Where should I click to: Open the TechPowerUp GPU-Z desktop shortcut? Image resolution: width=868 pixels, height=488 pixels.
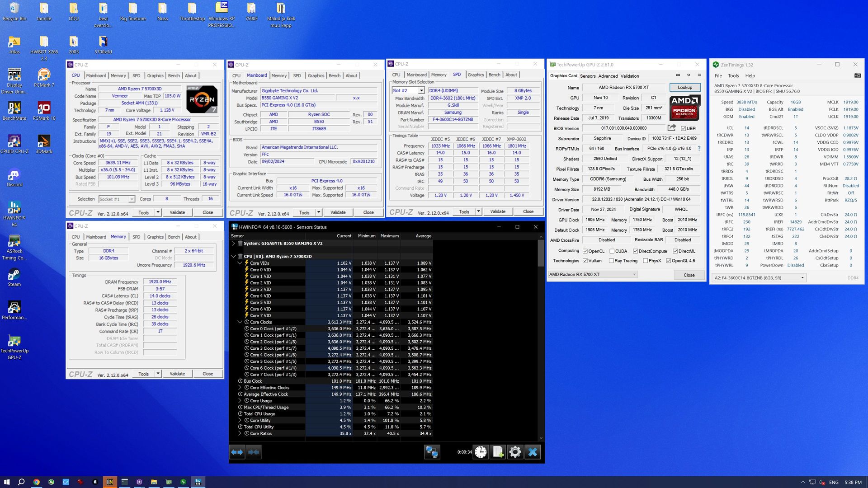(x=14, y=347)
